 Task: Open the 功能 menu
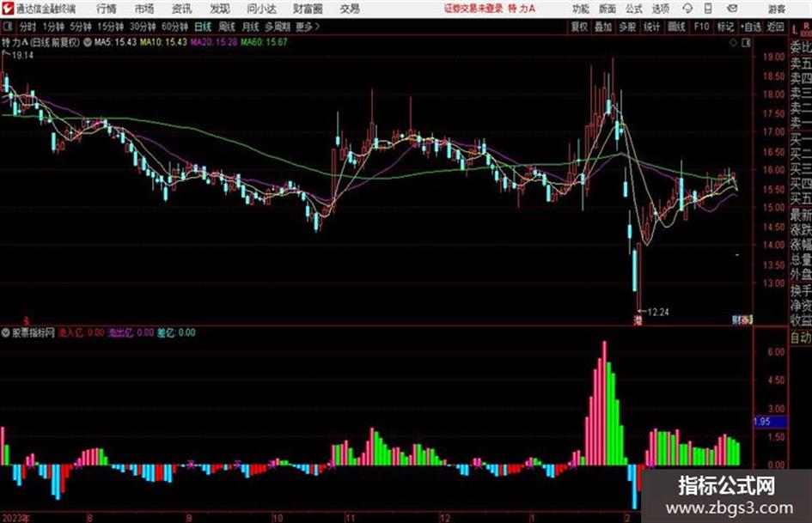click(x=581, y=9)
